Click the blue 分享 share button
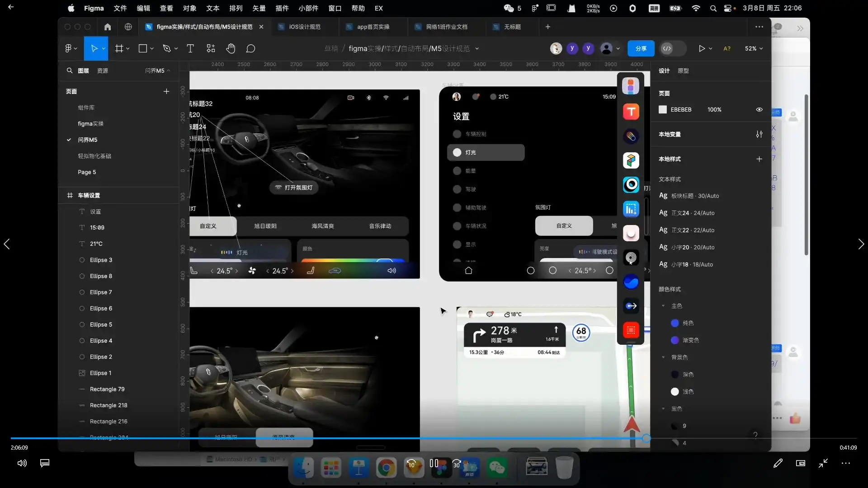Image resolution: width=868 pixels, height=488 pixels. 641,48
